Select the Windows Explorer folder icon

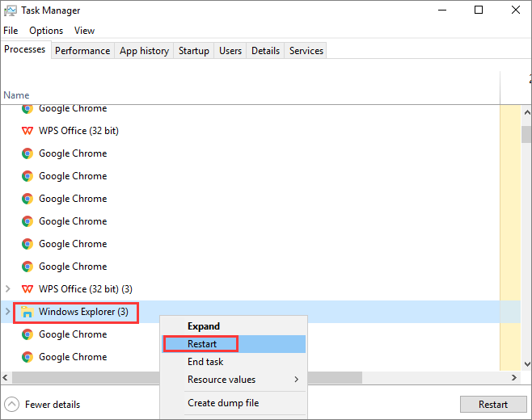pos(27,312)
